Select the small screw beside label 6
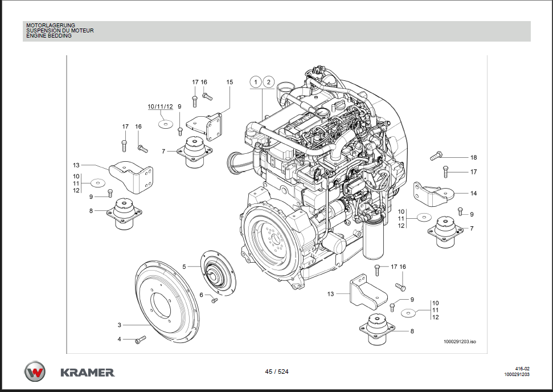This screenshot has height=392, width=553. (x=214, y=300)
